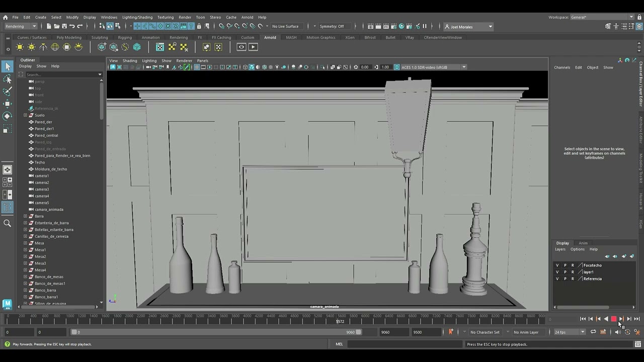644x362 pixels.
Task: Create a new empty display layer
Action: pos(624,256)
